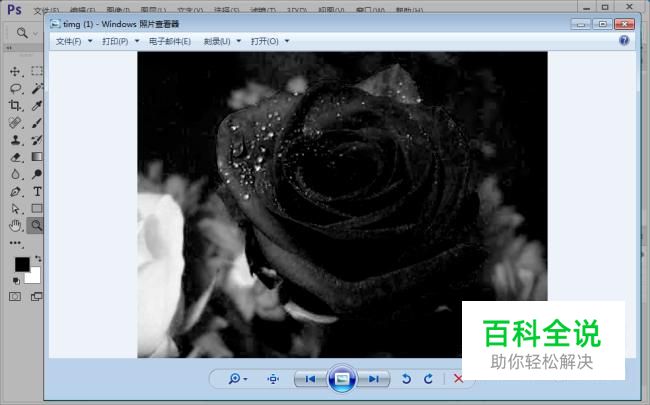The image size is (650, 405).
Task: Open the tool preset dropdown beside magnifier
Action: click(36, 33)
